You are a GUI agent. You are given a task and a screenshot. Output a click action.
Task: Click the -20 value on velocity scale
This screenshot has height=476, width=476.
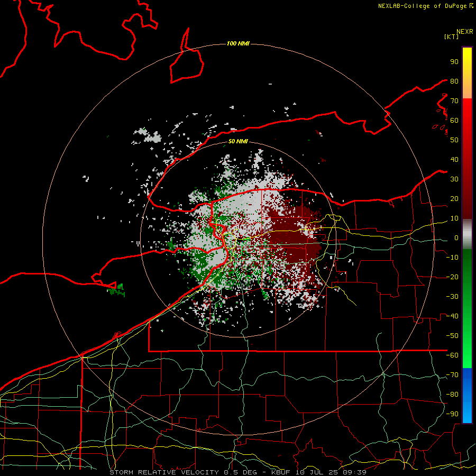coord(452,277)
